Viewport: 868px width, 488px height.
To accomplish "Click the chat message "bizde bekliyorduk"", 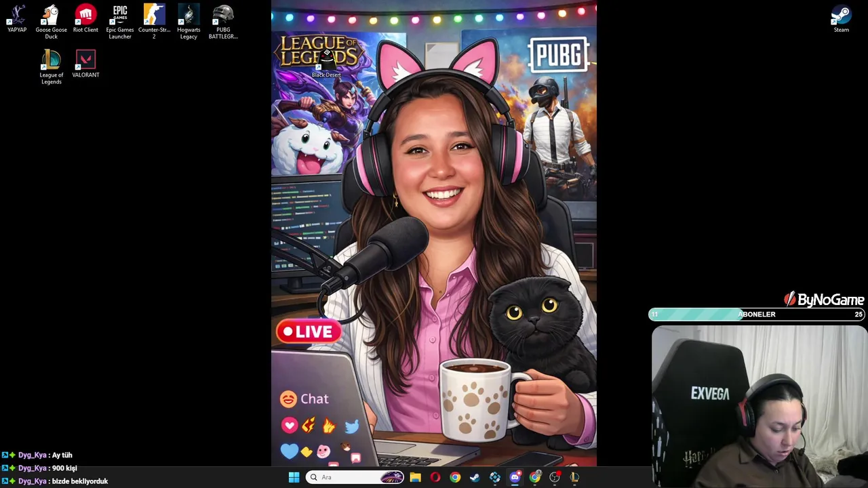I will click(x=80, y=481).
